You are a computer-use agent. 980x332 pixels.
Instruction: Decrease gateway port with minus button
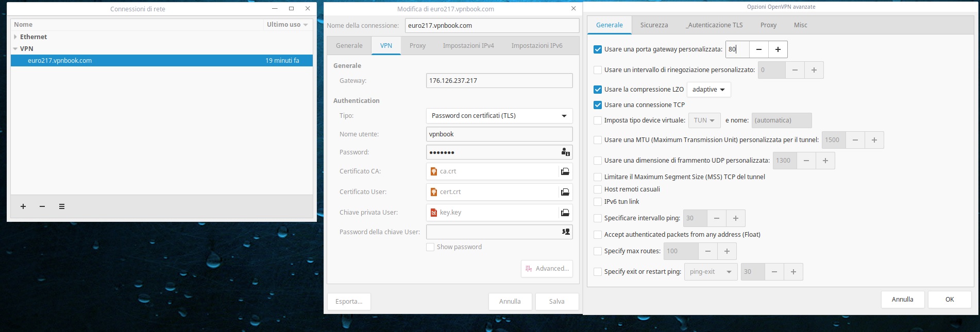[759, 49]
